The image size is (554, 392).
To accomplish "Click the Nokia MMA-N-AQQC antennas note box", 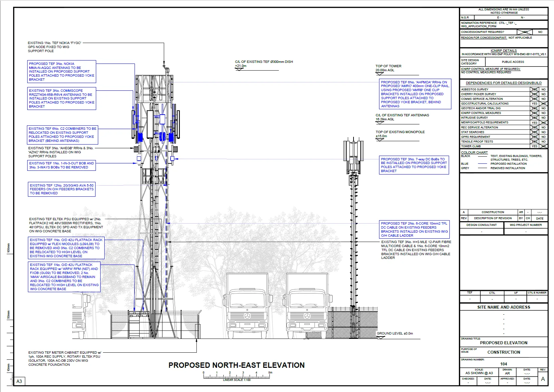I will tap(62, 72).
